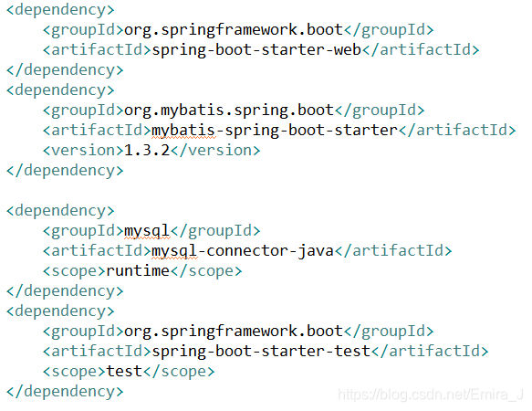Screen dimensions: 532x411
Task: Click the groupId value mysql
Action: (x=147, y=231)
